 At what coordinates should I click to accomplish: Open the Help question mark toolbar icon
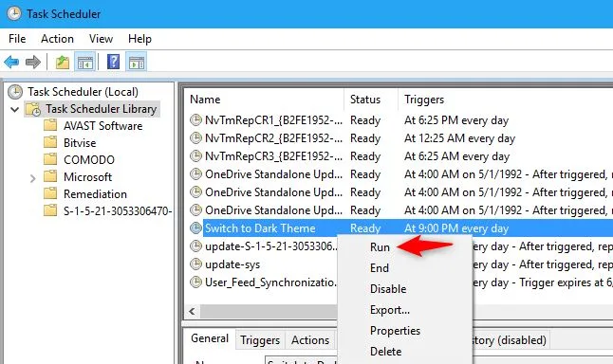click(113, 62)
